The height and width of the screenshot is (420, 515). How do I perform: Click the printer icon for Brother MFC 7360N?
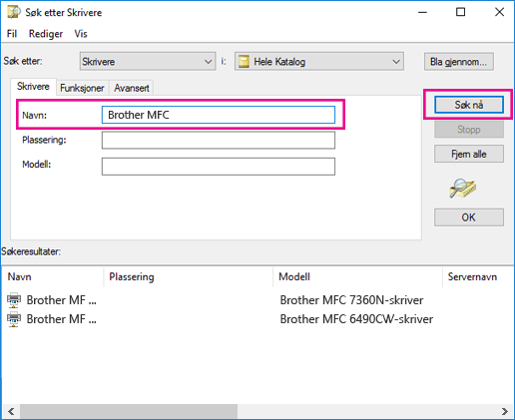pos(14,300)
